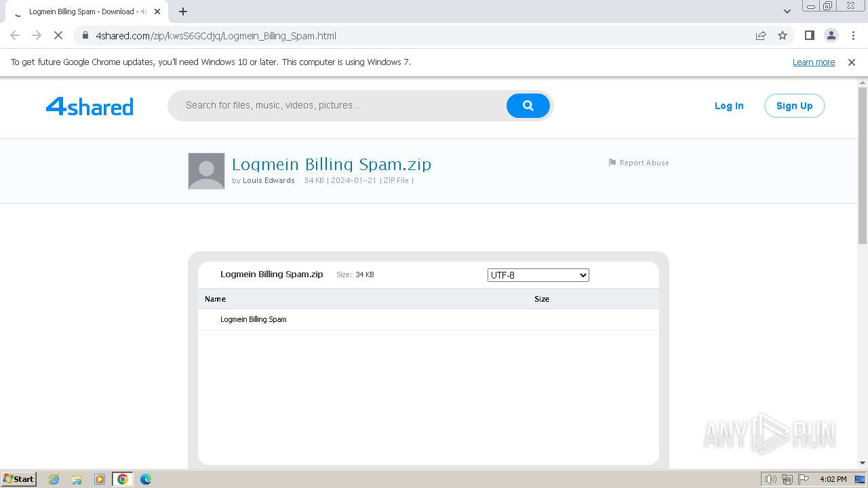This screenshot has height=488, width=868.
Task: Launch Microsoft Edge from taskbar
Action: (146, 479)
